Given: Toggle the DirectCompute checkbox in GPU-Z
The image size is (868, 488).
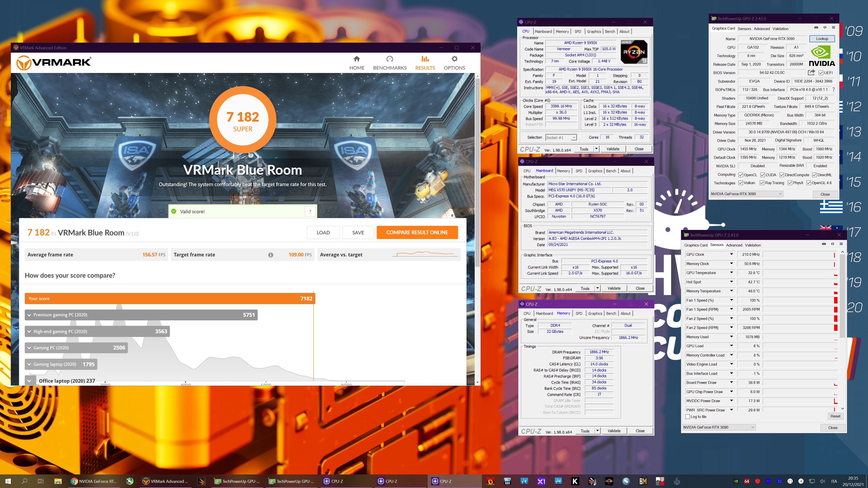Looking at the screenshot, I should coord(782,175).
